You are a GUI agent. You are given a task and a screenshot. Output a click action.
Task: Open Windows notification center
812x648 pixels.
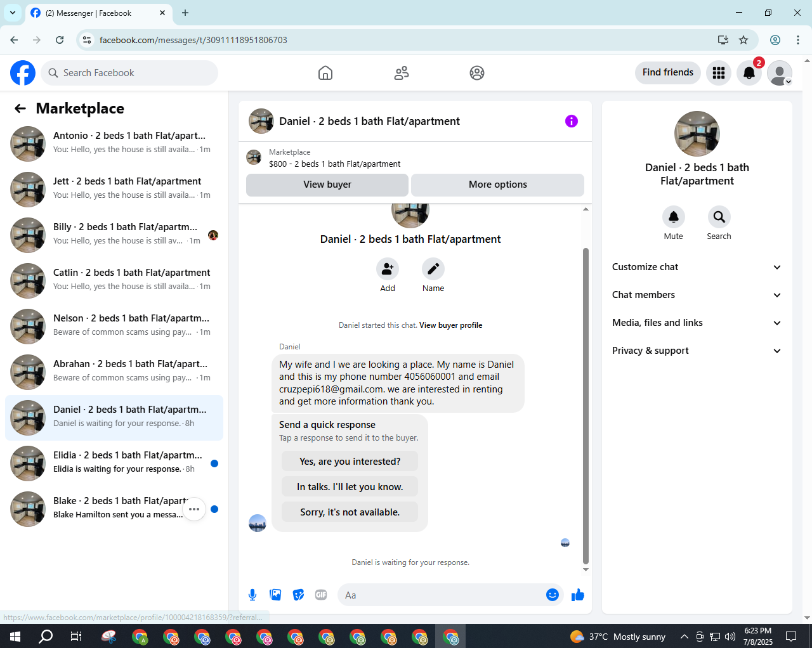(791, 637)
